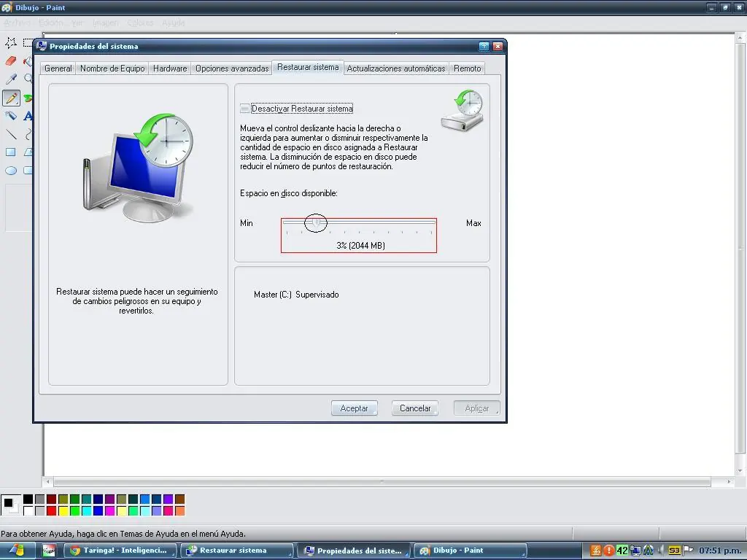Pick the magenta color swatch
747x560 pixels.
(109, 511)
